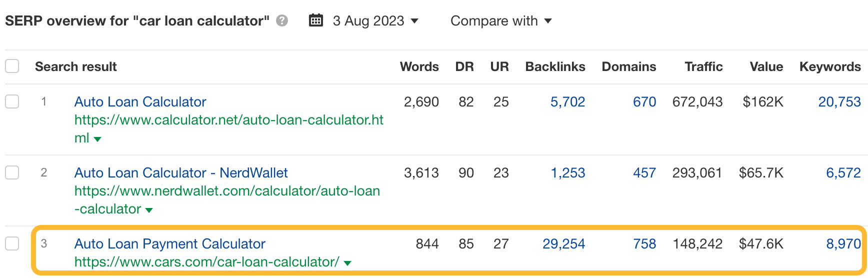Open Auto Loan Calculator - NerdWallet link
Screen dimensions: 868x278
181,173
